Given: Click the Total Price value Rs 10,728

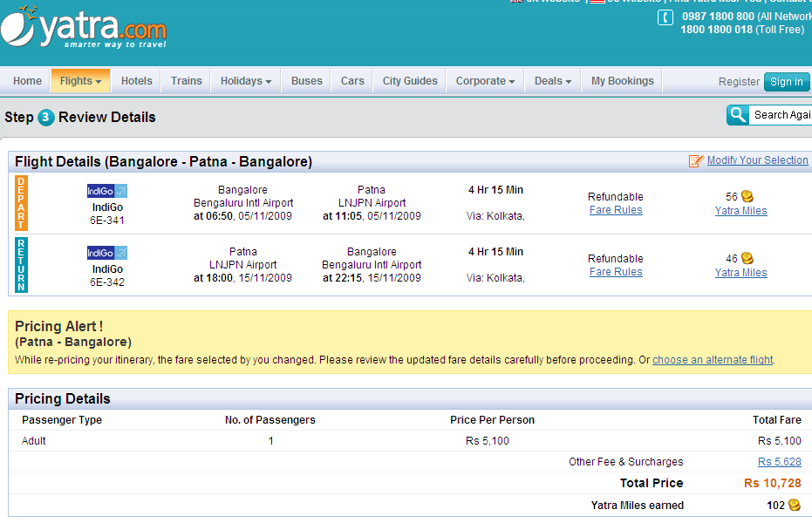Looking at the screenshot, I should coord(773,483).
